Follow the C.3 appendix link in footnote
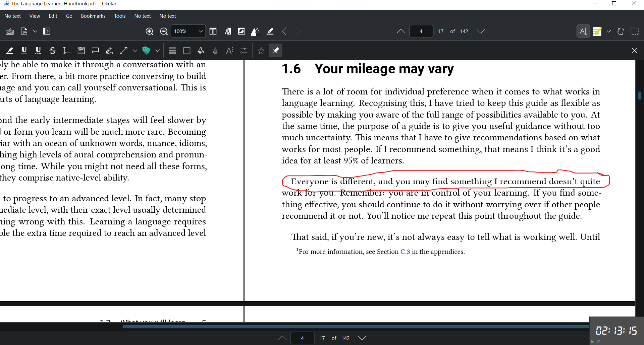The width and height of the screenshot is (644, 345). point(405,252)
